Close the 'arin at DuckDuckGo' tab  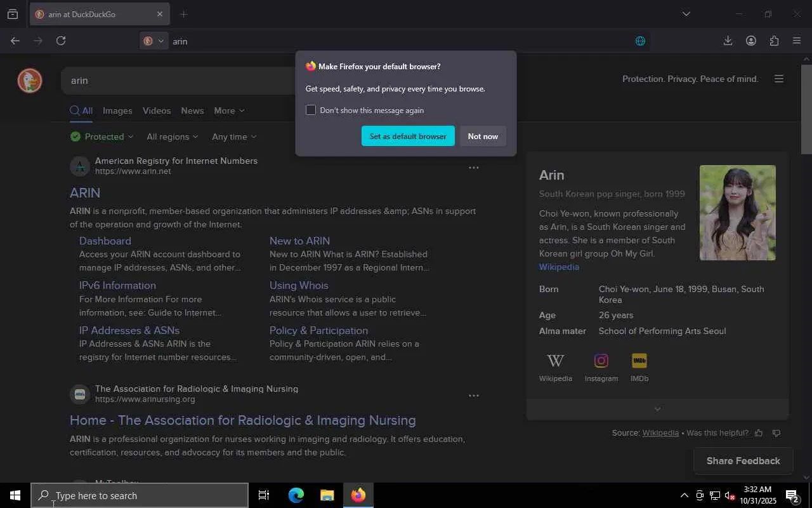tap(159, 14)
